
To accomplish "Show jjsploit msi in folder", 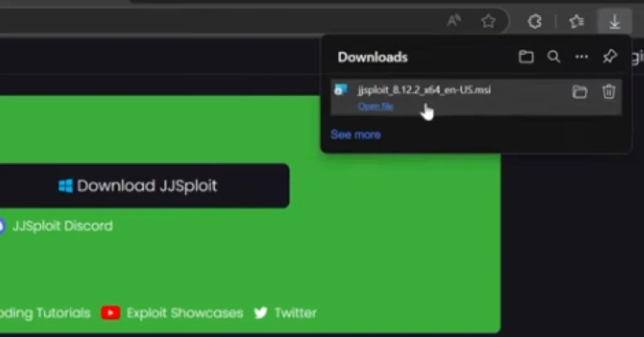I will pos(579,92).
